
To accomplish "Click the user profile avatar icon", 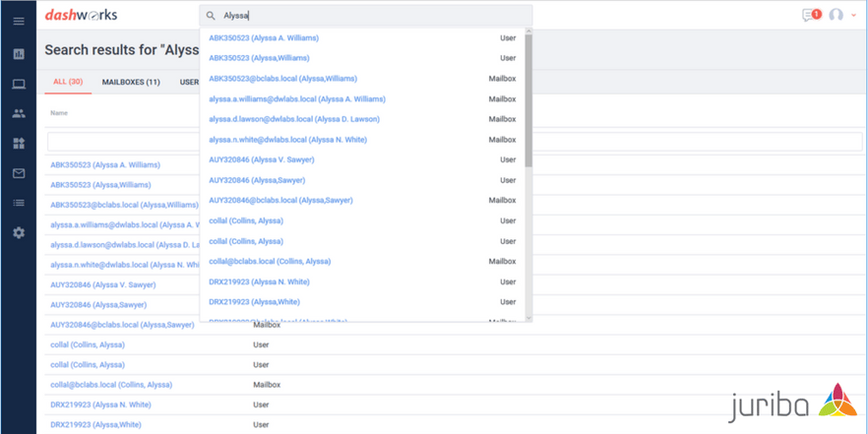I will [836, 15].
